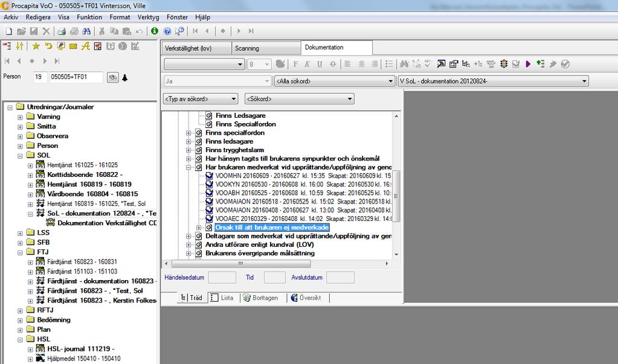
Task: Click the What's This pointer help icon
Action: tap(180, 31)
